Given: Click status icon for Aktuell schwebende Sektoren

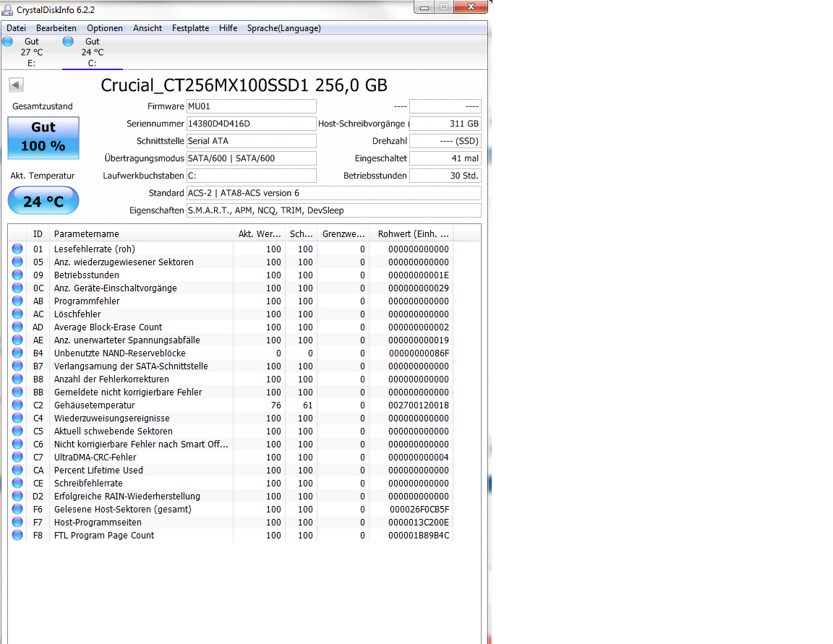Looking at the screenshot, I should point(17,431).
